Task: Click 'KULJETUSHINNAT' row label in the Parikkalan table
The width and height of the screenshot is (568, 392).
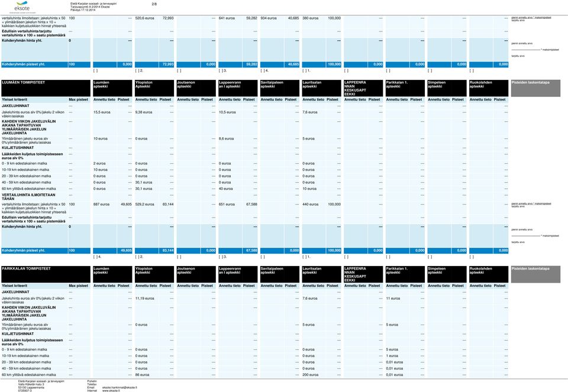Action: point(18,333)
